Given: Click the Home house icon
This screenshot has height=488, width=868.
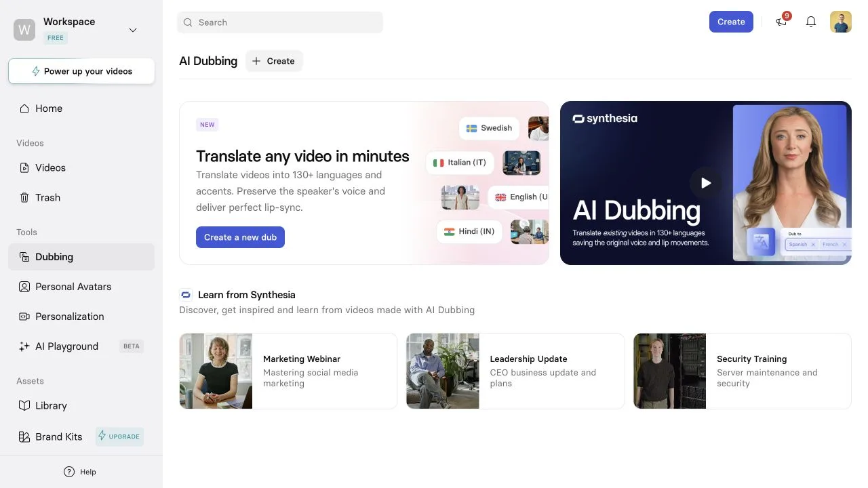Looking at the screenshot, I should 24,108.
